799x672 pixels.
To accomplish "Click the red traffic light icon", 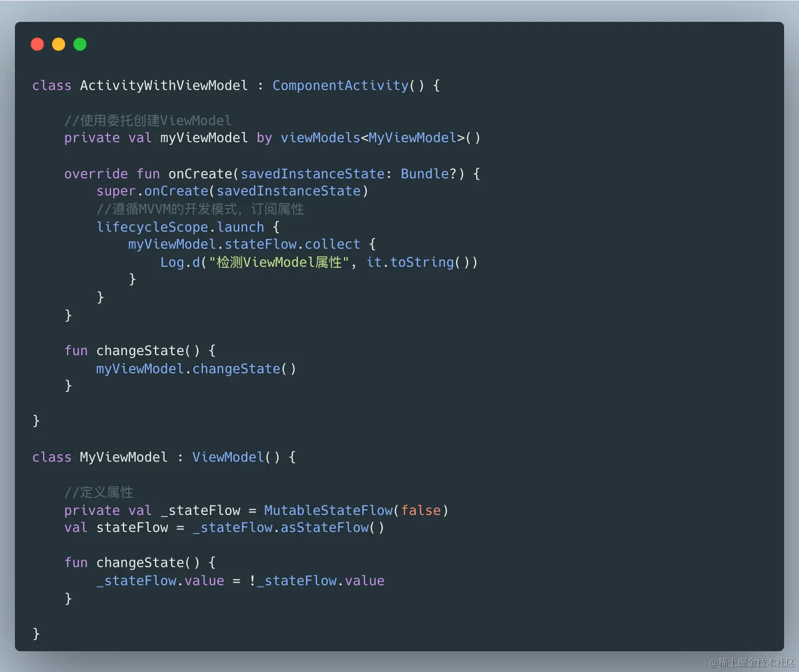I will pyautogui.click(x=37, y=44).
